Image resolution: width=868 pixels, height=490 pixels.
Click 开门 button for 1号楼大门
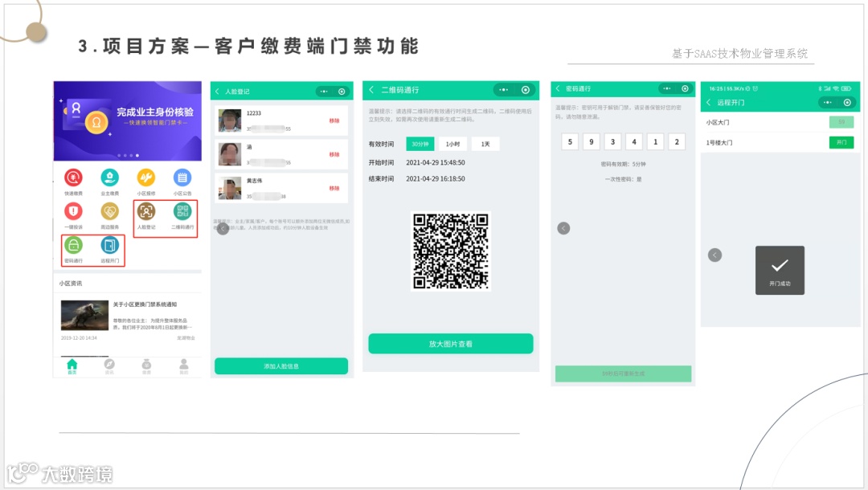click(841, 143)
